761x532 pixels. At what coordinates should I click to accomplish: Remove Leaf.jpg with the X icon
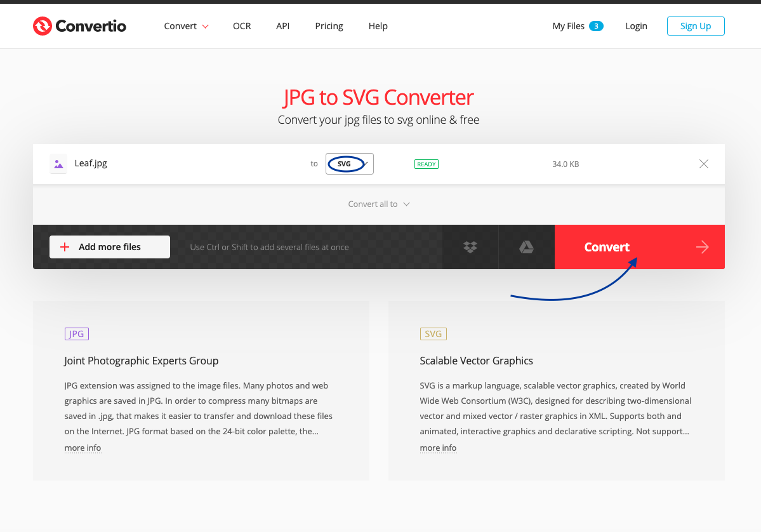pos(704,164)
